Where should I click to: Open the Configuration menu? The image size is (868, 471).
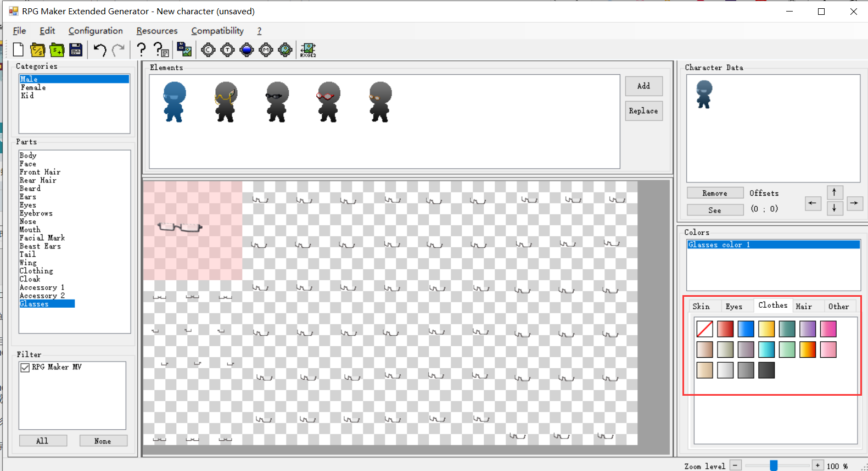coord(96,31)
